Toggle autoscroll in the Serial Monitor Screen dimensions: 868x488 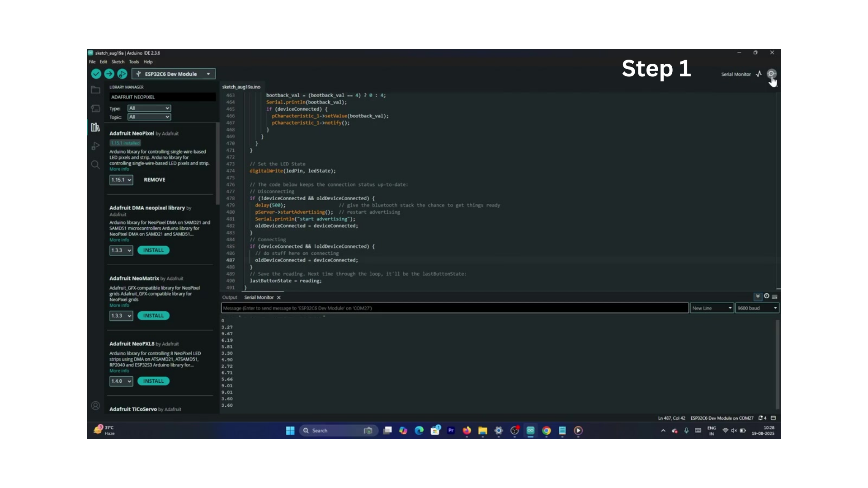(758, 296)
